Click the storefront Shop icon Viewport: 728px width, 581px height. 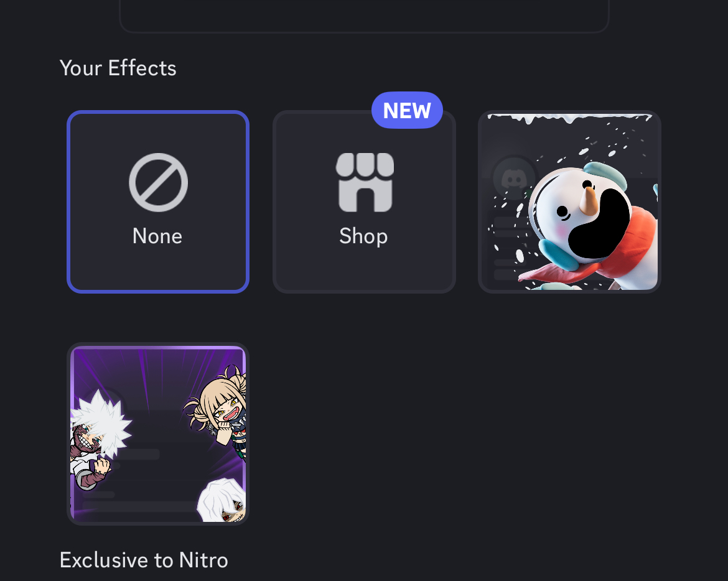365,182
